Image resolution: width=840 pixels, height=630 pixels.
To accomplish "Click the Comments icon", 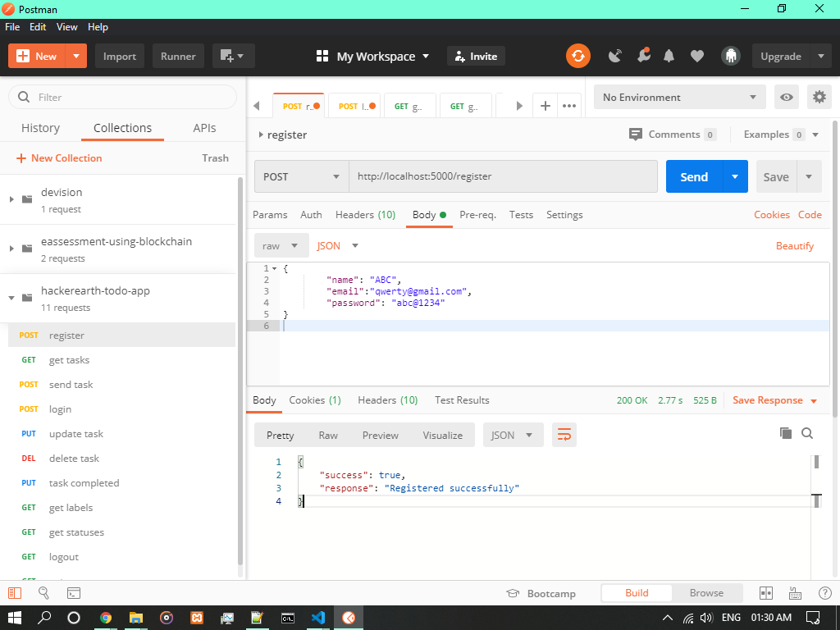I will pyautogui.click(x=636, y=135).
